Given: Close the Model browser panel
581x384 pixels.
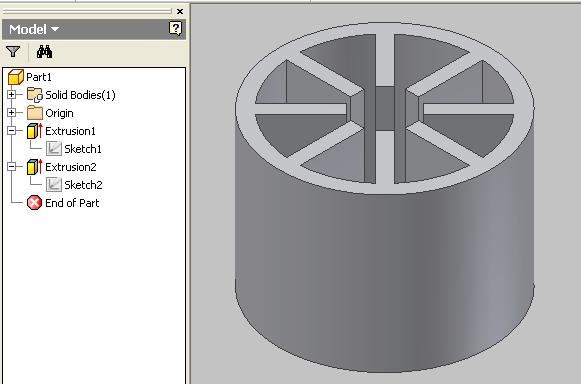Looking at the screenshot, I should point(180,11).
